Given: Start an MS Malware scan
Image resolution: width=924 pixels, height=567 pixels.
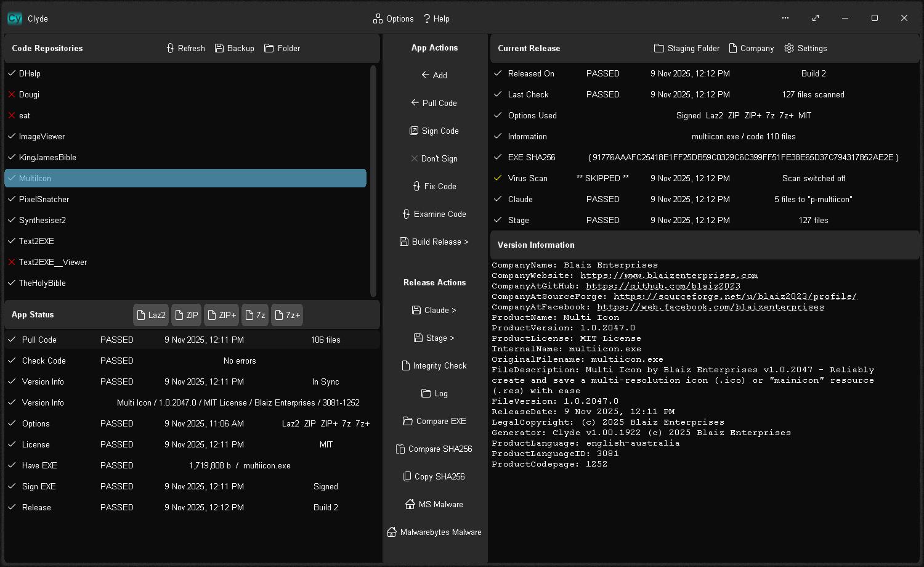Looking at the screenshot, I should click(434, 504).
